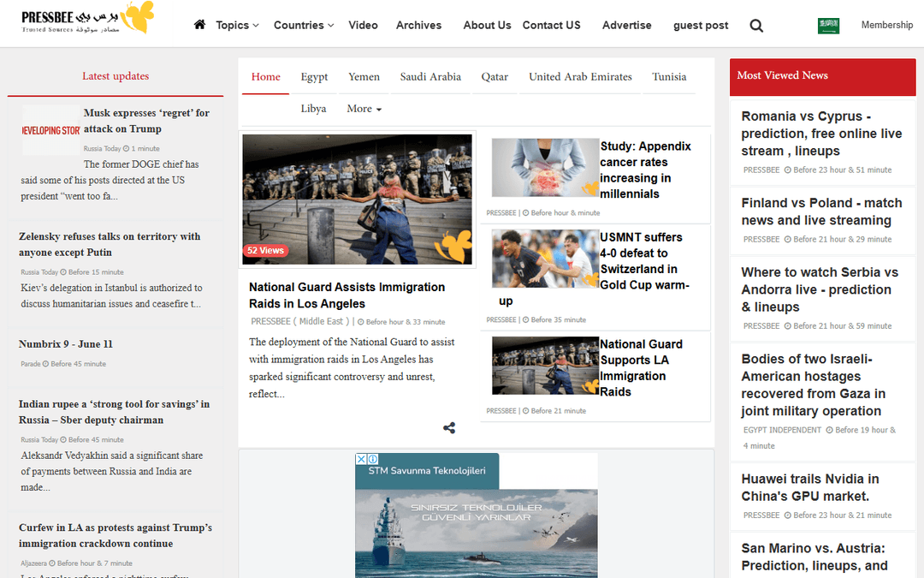Open the search magnifier icon
This screenshot has height=578, width=924.
pyautogui.click(x=756, y=26)
